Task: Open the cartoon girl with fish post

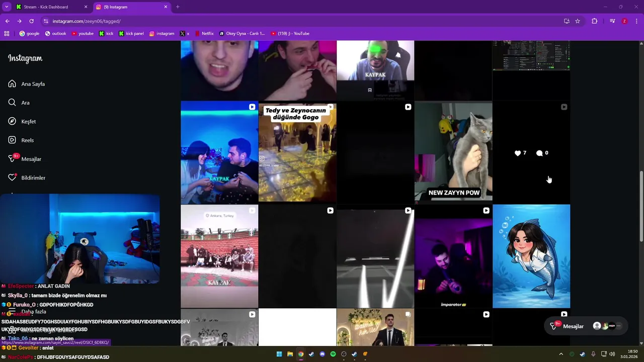Action: pyautogui.click(x=531, y=256)
